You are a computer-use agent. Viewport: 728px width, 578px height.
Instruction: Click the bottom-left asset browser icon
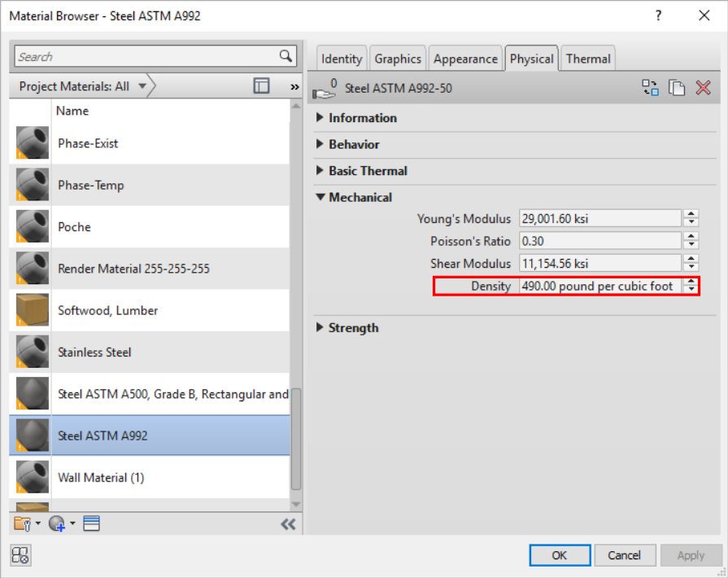[x=20, y=555]
